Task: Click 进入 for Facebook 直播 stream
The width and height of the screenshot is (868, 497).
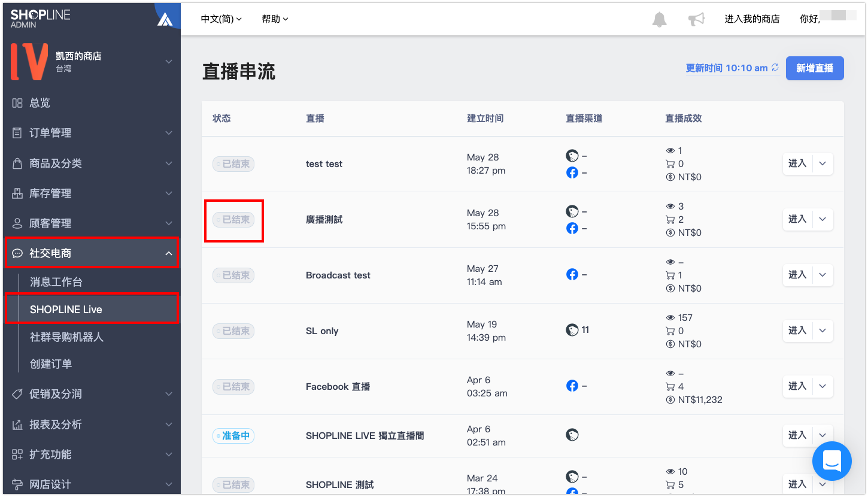Action: pyautogui.click(x=797, y=386)
